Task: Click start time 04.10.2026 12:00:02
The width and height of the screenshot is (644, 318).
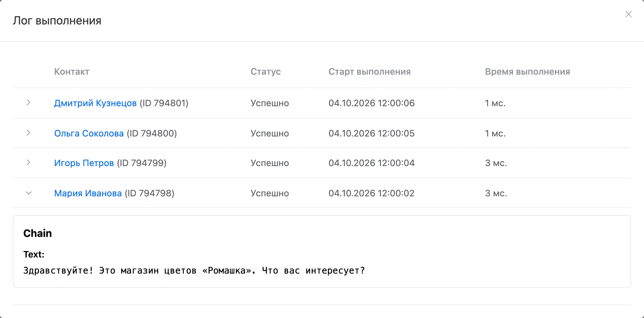Action: pos(372,193)
